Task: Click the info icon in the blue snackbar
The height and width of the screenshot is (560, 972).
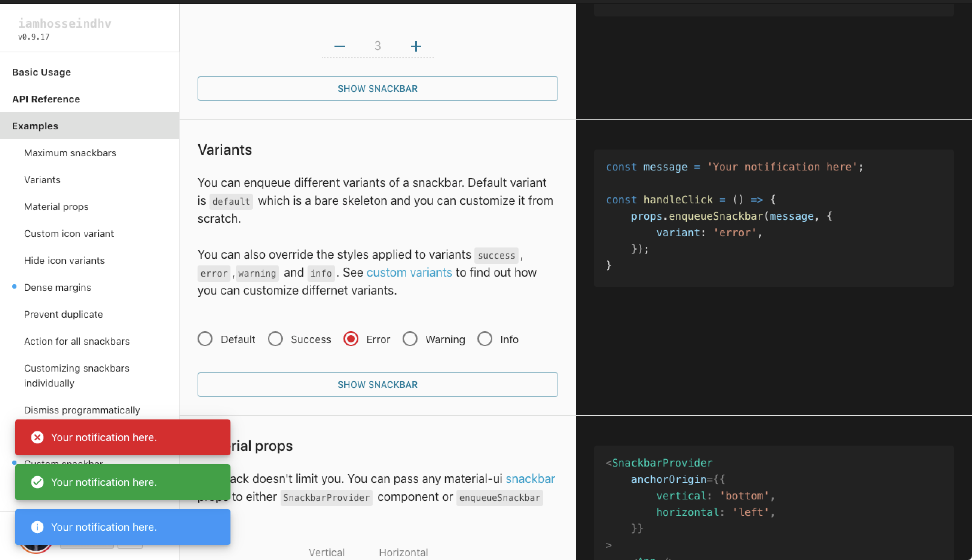Action: 37,527
